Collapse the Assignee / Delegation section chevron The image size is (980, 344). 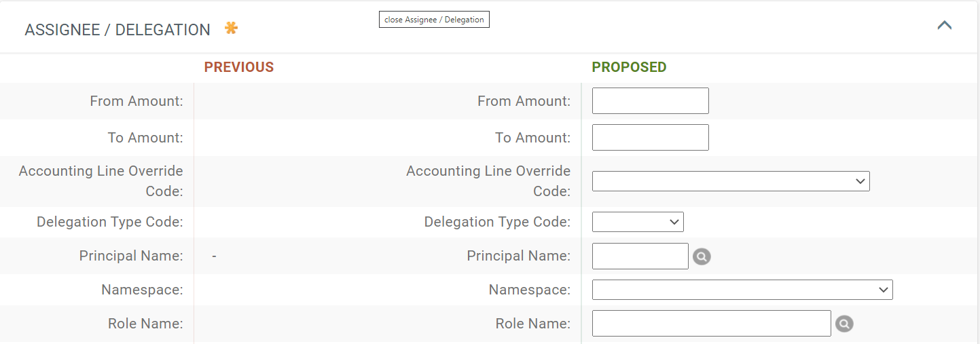point(944,26)
